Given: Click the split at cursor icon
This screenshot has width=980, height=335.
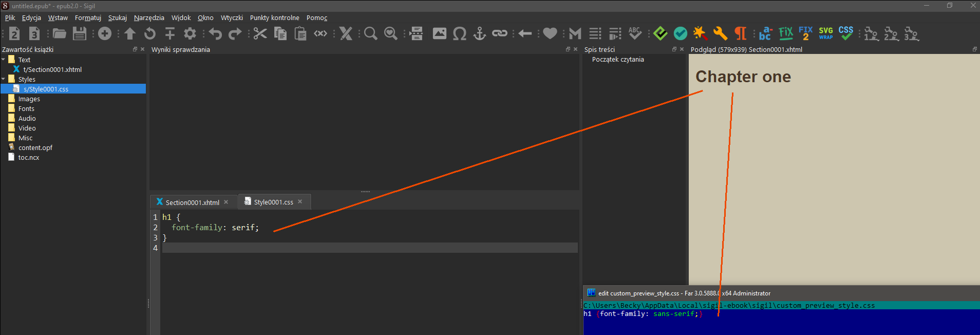Looking at the screenshot, I should click(x=170, y=34).
